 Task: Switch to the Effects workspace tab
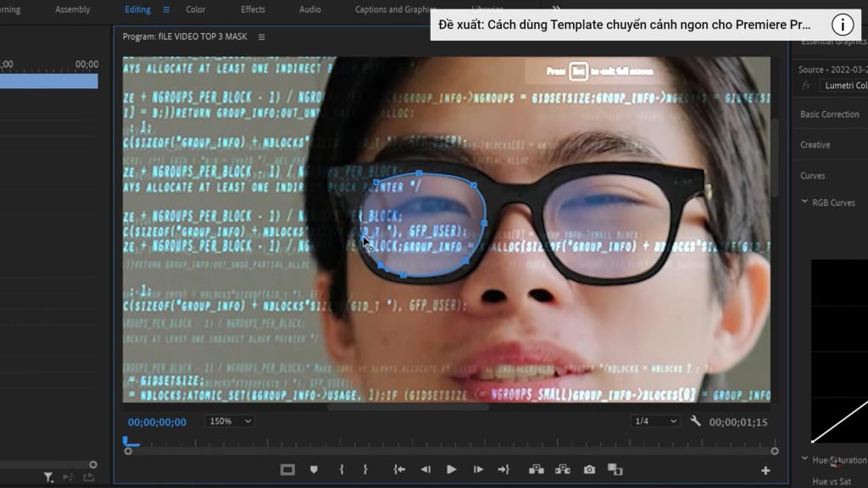point(252,9)
